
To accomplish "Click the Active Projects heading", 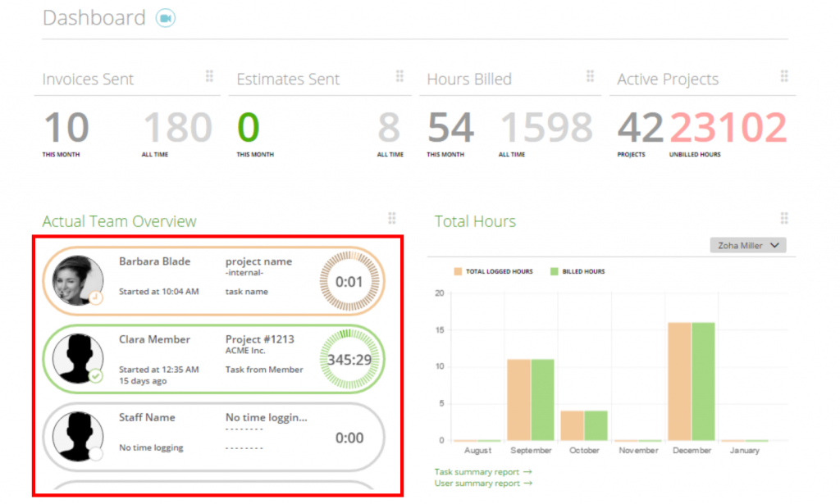I will 668,79.
